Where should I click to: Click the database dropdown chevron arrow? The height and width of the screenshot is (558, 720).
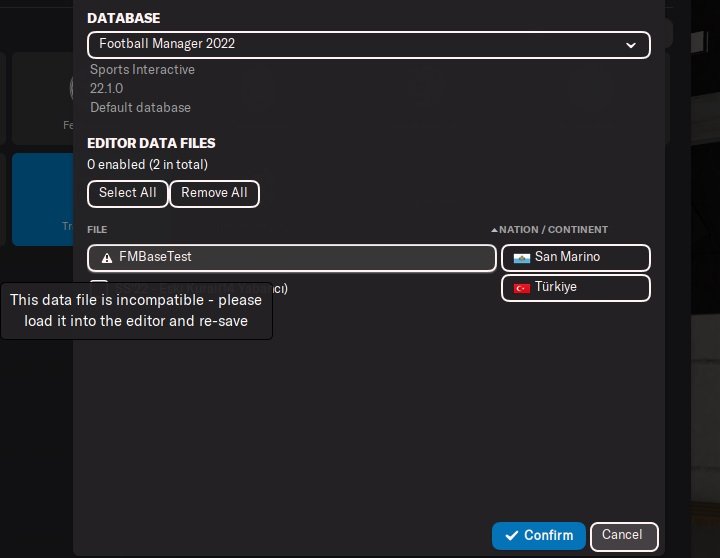point(631,45)
